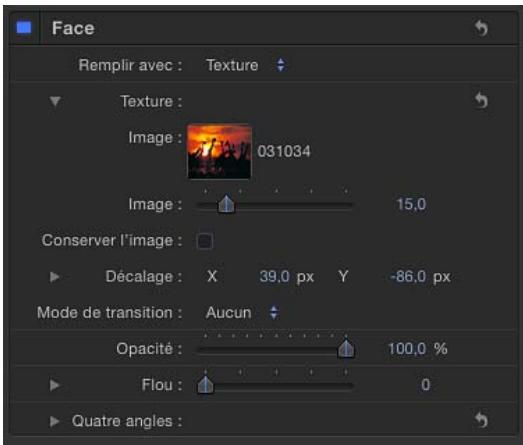Click the Flou value 0
This screenshot has width=523, height=445.
coord(425,385)
